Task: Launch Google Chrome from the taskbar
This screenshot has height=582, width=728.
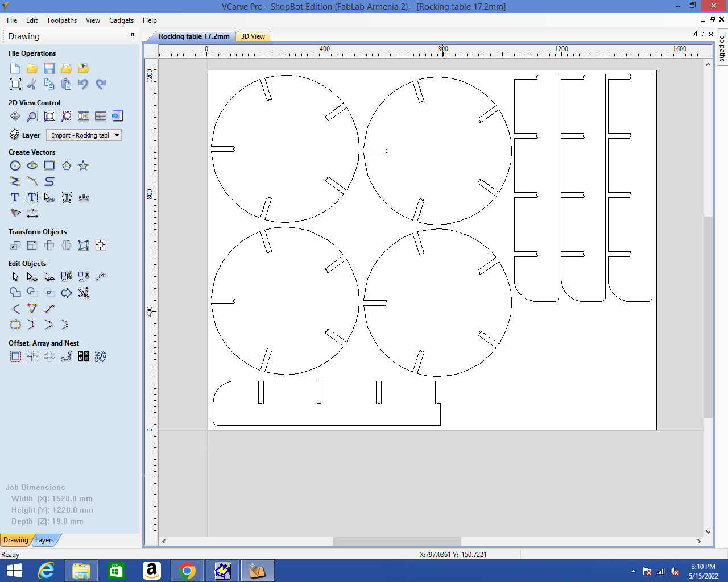Action: click(187, 571)
